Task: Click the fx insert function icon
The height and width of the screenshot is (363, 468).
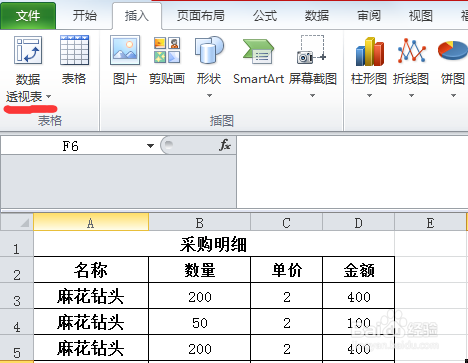Action: 225,145
